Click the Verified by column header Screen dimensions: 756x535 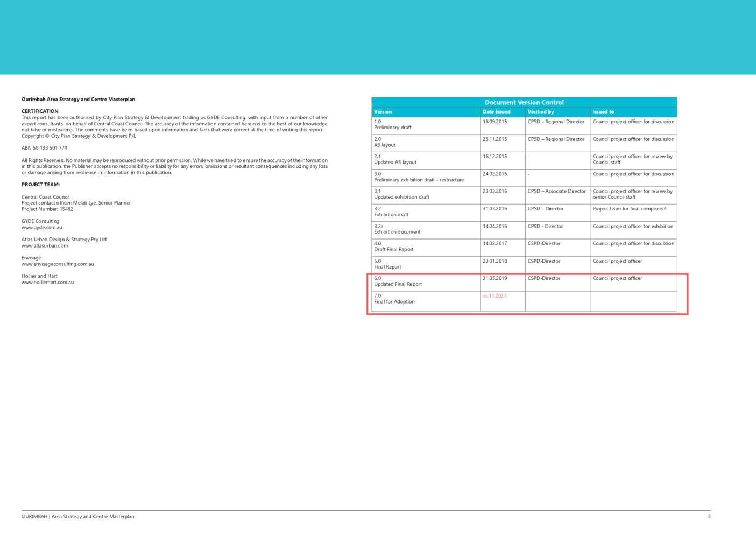pyautogui.click(x=541, y=111)
